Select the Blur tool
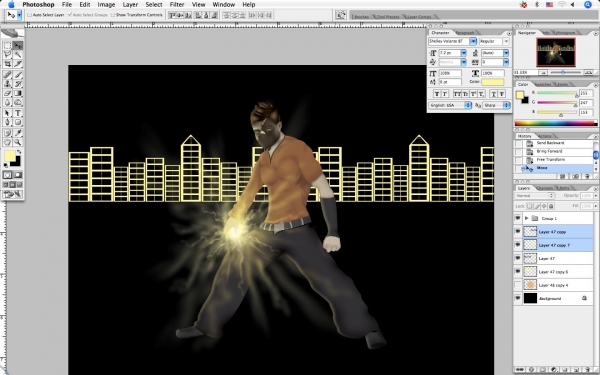Image resolution: width=600 pixels, height=375 pixels. [x=7, y=102]
